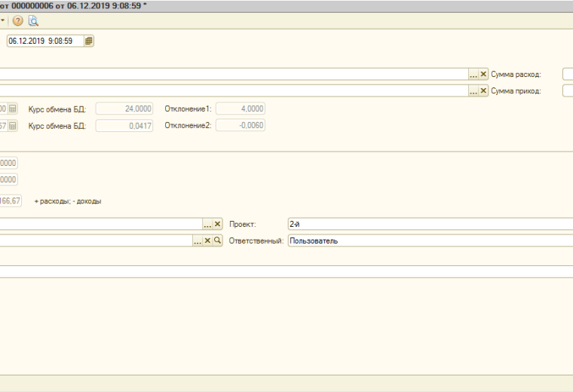Click the date field showing 06.12.2019 9:08:59
The width and height of the screenshot is (573, 392).
tap(44, 41)
